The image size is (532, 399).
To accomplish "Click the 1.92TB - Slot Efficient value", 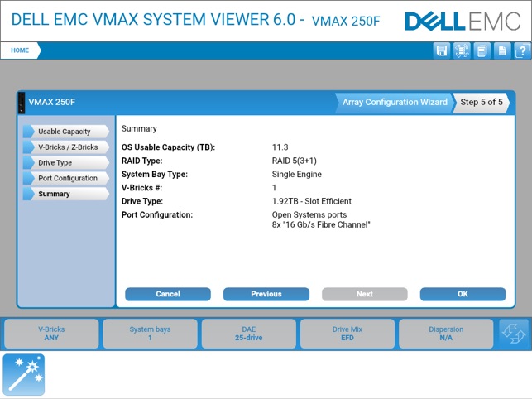I will tap(311, 201).
